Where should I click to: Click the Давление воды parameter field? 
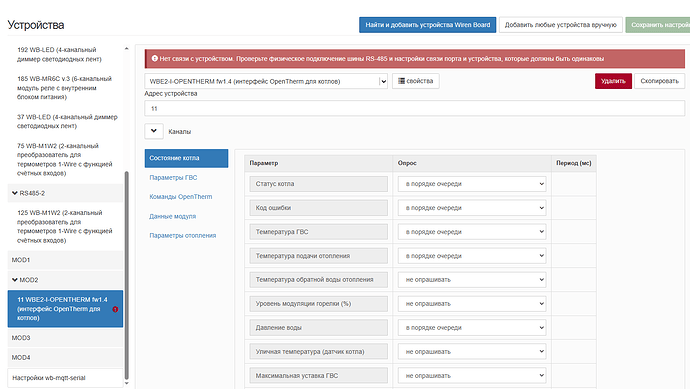(x=319, y=328)
